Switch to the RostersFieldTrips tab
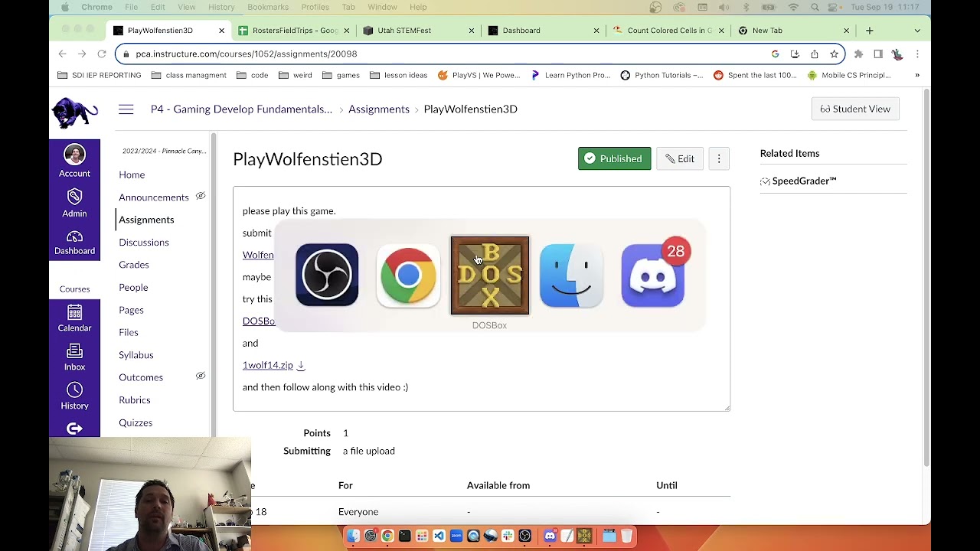Screen dimensions: 980x551 (295, 31)
